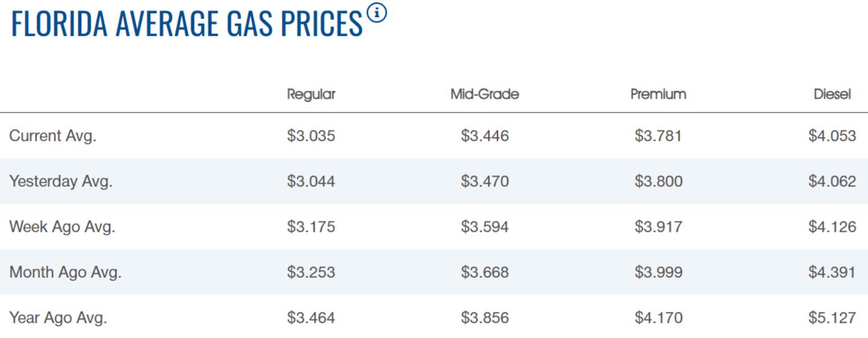Click the Mid-Grade column header
This screenshot has height=338, width=868.
tap(485, 94)
